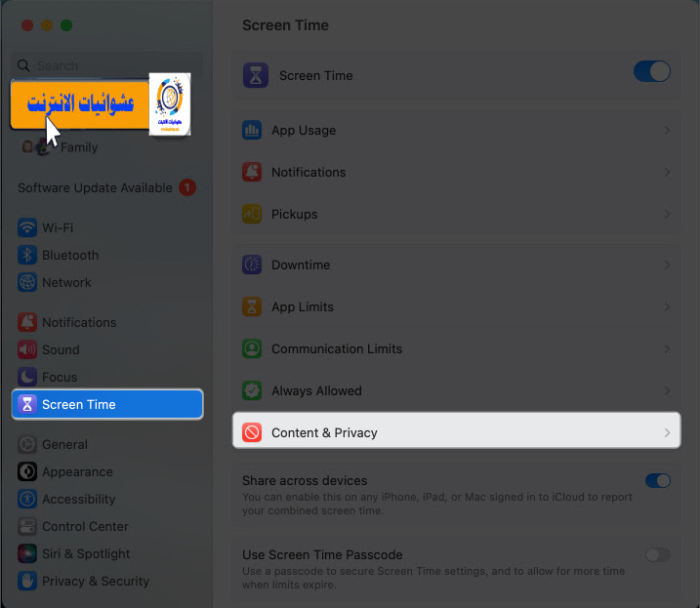700x608 pixels.
Task: Enable the Use Screen Time Passcode switch
Action: [658, 555]
